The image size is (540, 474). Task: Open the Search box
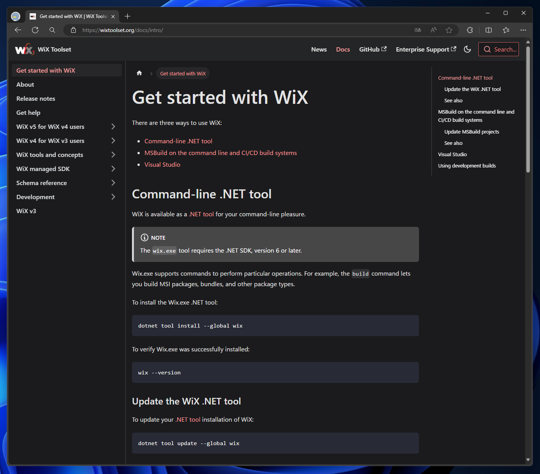(x=499, y=50)
